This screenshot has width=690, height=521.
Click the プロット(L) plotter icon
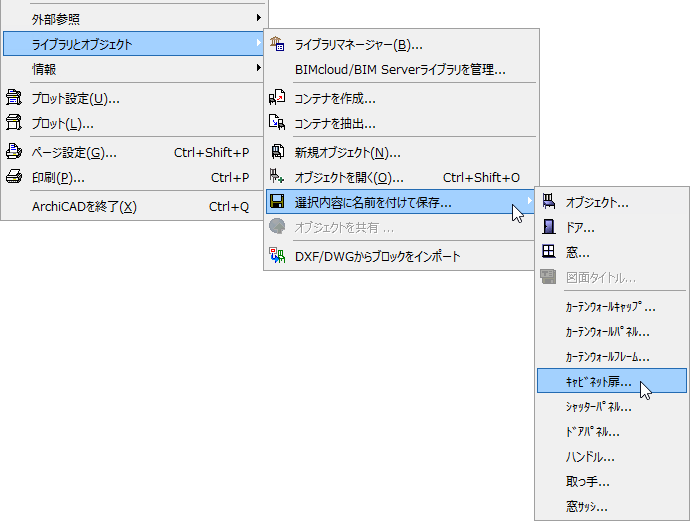point(14,122)
